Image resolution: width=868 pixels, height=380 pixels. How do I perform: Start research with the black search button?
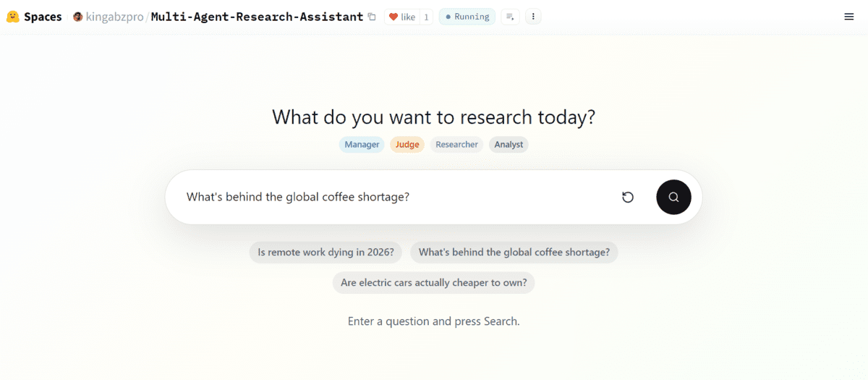coord(673,197)
